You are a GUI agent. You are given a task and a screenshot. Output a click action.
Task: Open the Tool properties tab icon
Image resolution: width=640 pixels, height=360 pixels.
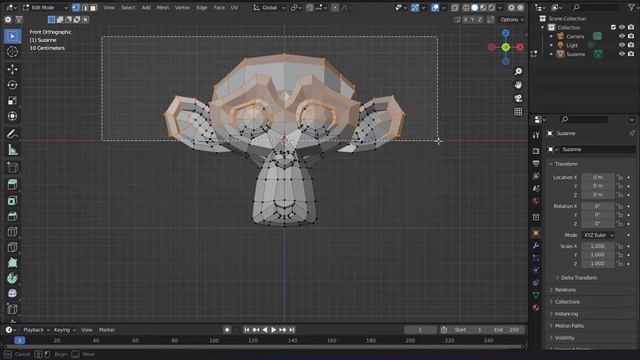pos(536,135)
